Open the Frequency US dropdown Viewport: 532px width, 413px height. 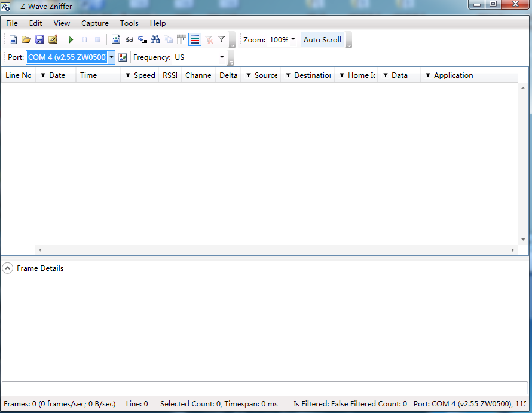222,57
